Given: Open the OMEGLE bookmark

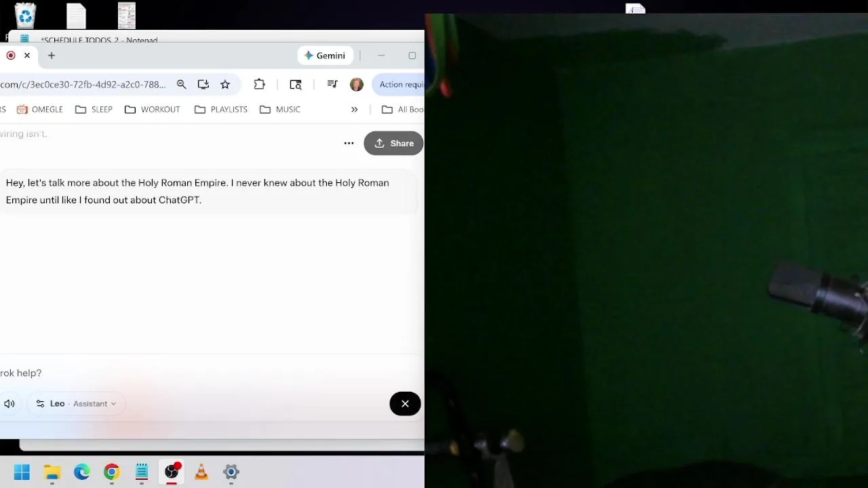Looking at the screenshot, I should click(x=40, y=109).
